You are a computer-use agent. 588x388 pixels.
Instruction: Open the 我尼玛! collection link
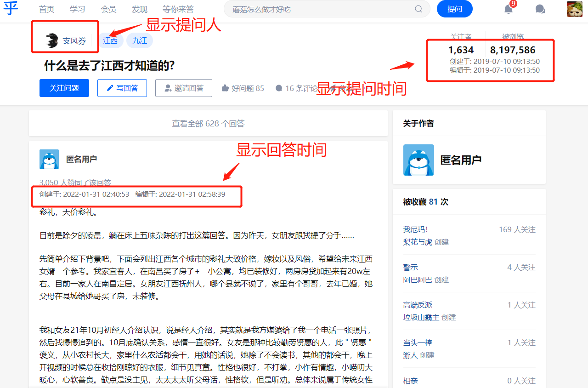(415, 229)
